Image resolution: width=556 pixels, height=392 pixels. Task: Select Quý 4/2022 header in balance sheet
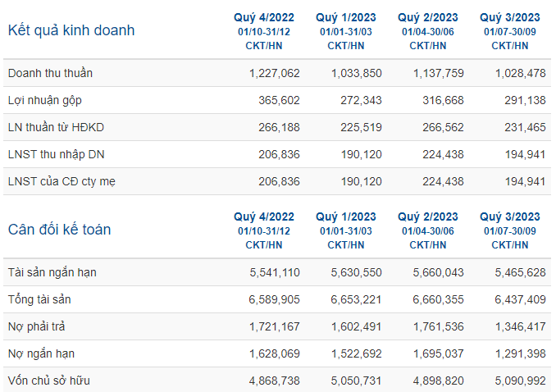tap(264, 217)
